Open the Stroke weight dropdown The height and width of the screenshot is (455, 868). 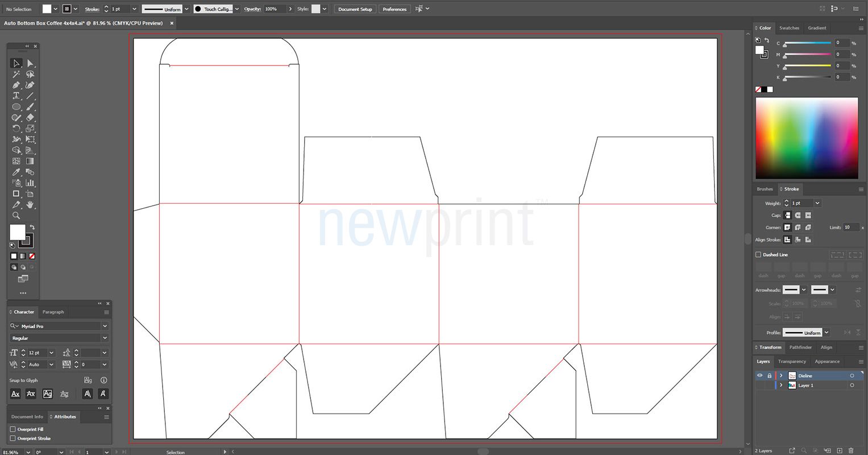tap(817, 203)
